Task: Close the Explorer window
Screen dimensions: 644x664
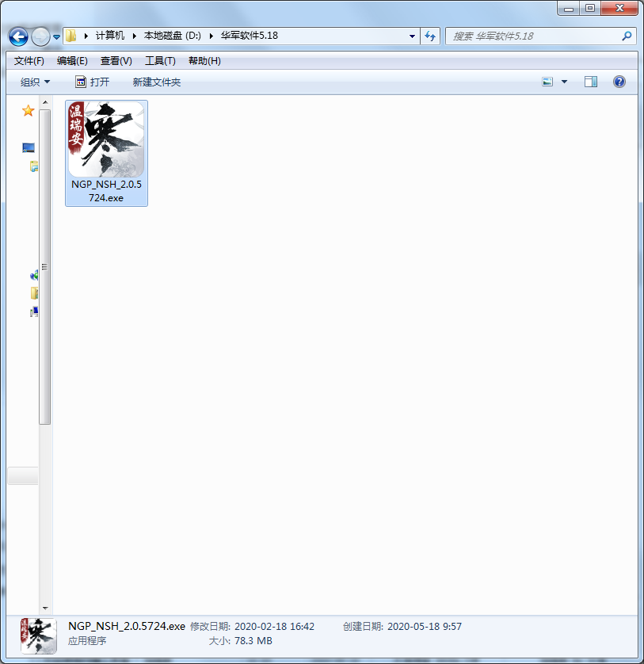Action: (x=619, y=9)
